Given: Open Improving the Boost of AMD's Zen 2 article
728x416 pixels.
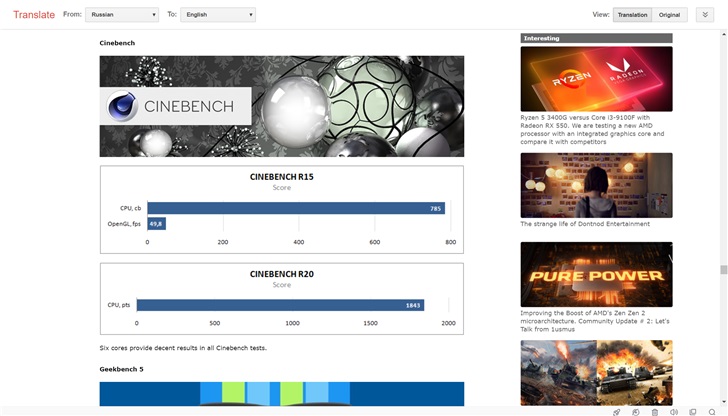Looking at the screenshot, I should pyautogui.click(x=595, y=321).
